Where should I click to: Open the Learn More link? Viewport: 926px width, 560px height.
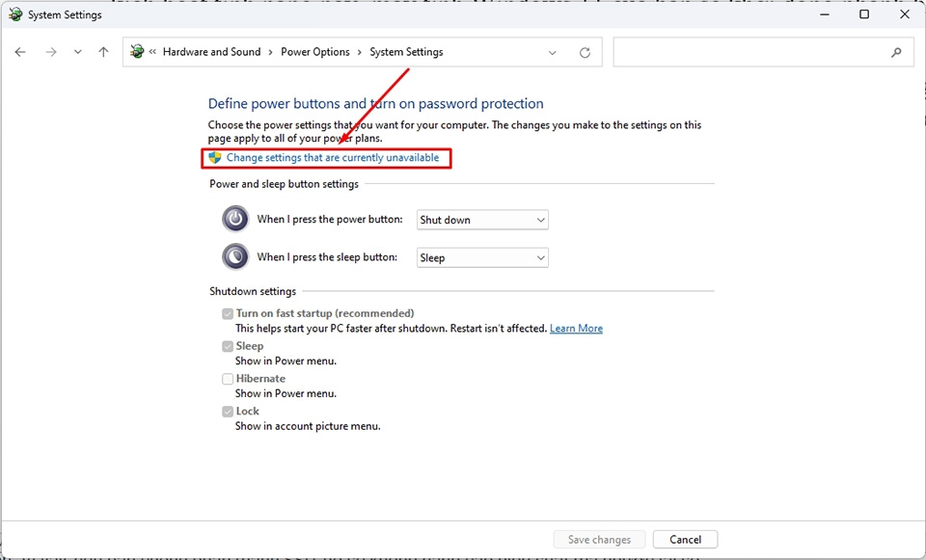[576, 328]
